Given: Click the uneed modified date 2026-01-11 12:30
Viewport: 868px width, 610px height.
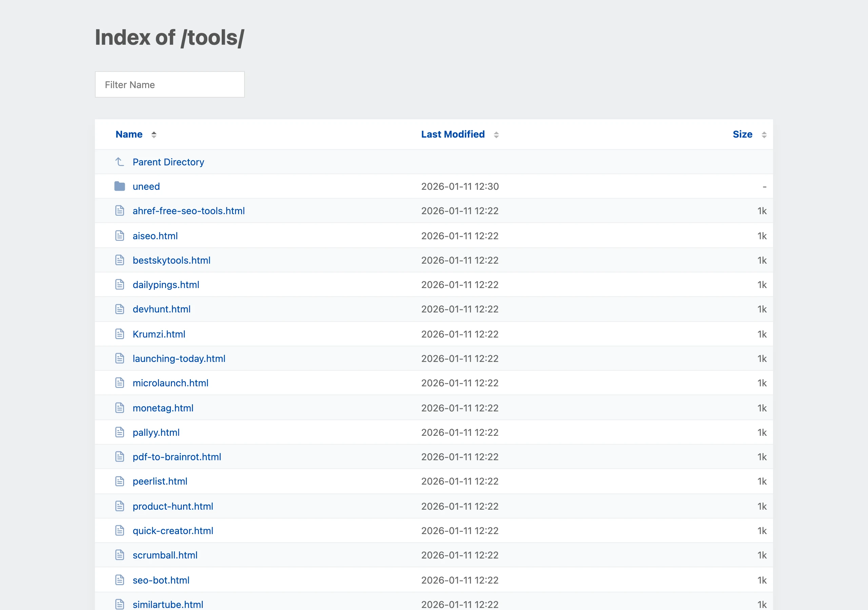Looking at the screenshot, I should point(460,186).
